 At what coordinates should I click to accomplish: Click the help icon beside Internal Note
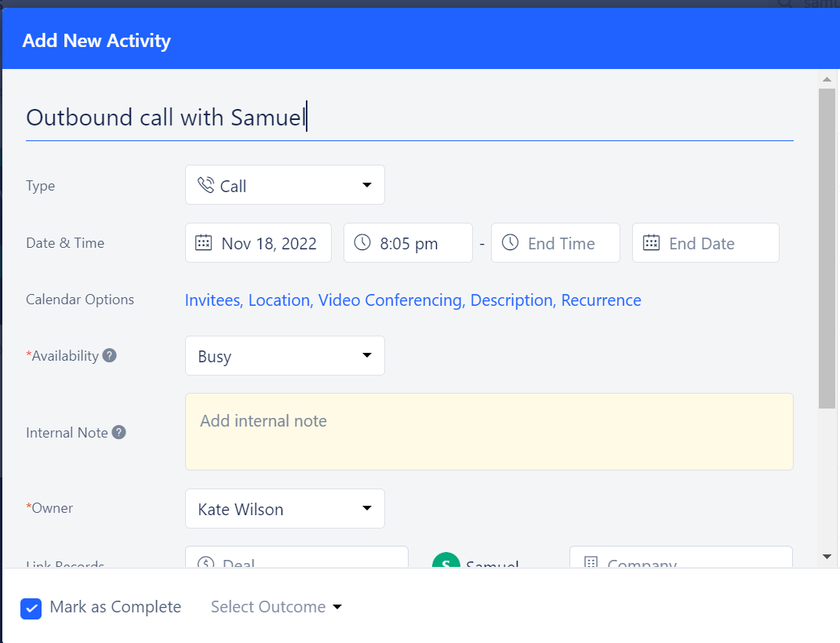[x=118, y=431]
